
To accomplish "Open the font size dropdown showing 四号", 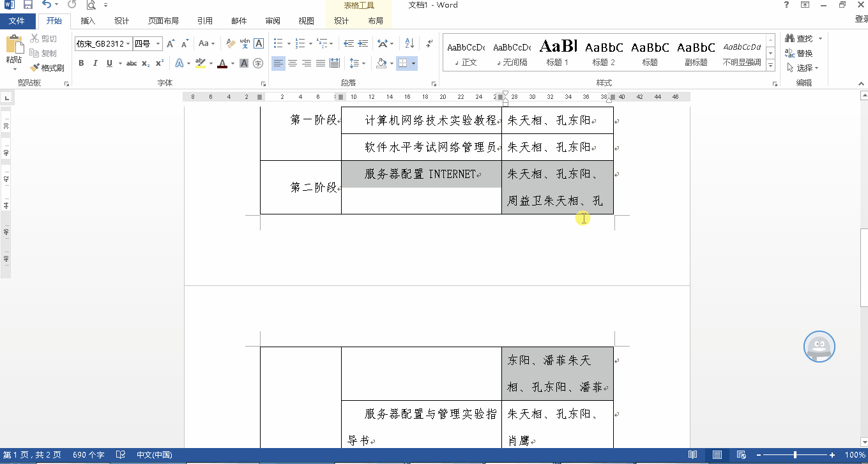I will pyautogui.click(x=158, y=45).
